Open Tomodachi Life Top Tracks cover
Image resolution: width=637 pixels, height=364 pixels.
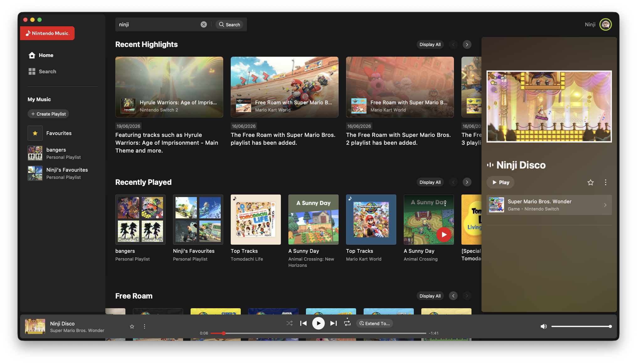(256, 220)
